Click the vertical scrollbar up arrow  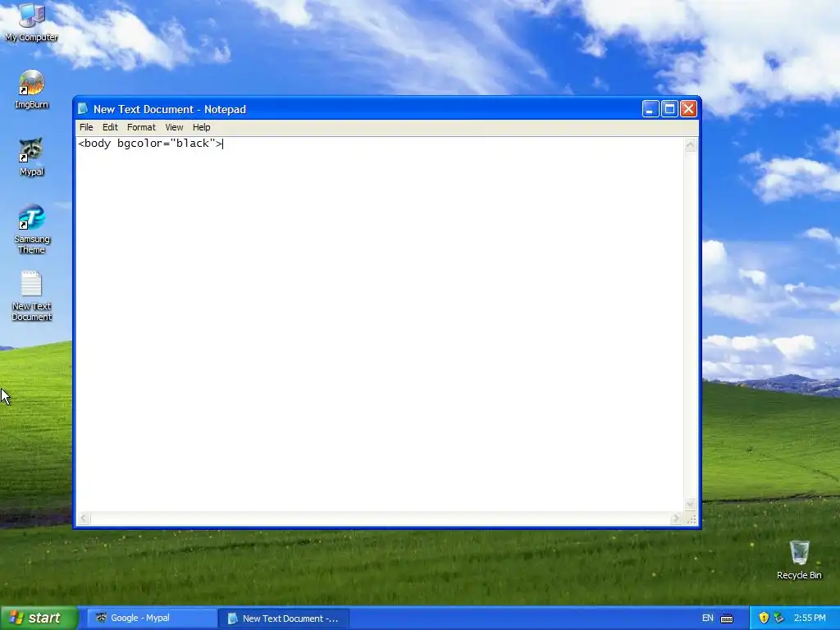pos(690,144)
